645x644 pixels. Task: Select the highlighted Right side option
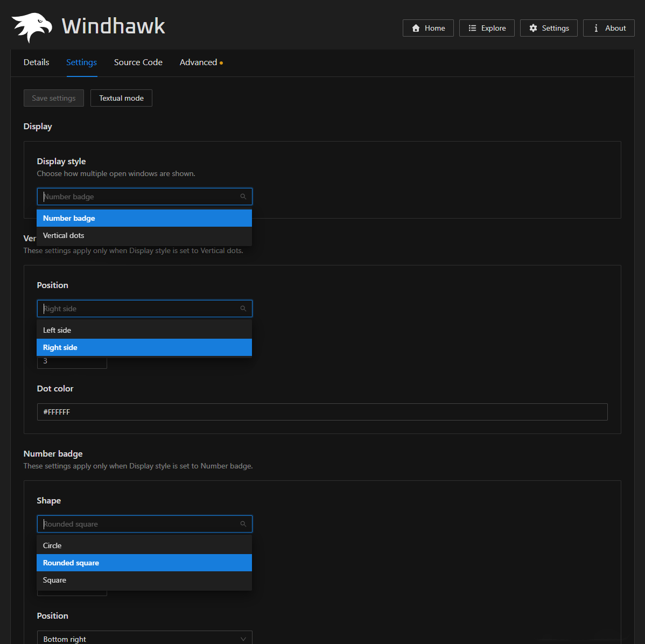144,347
